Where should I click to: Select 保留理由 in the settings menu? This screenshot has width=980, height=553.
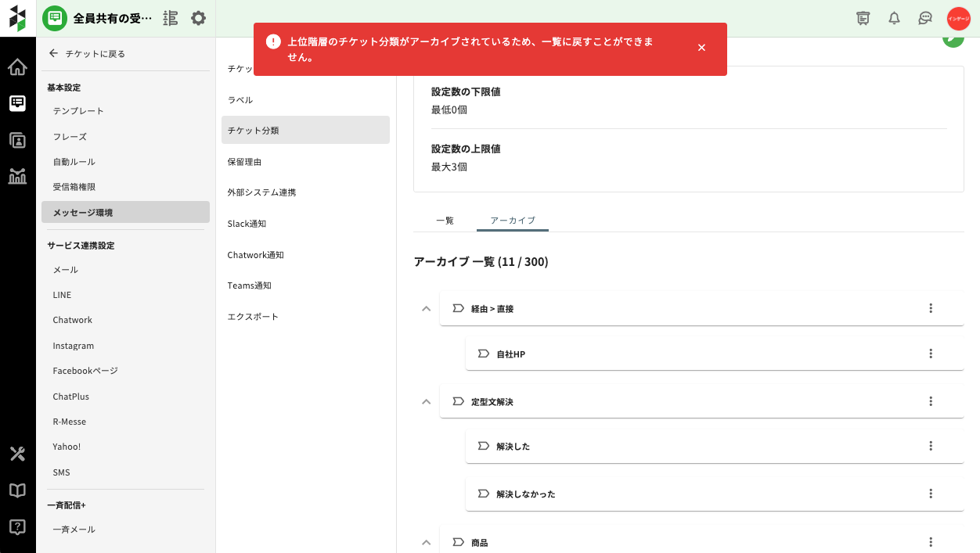244,162
